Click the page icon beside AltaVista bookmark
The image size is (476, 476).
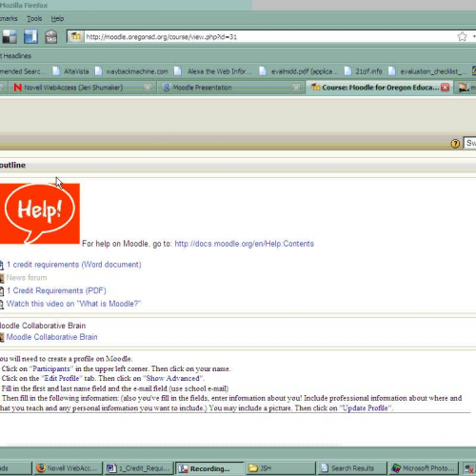point(56,71)
